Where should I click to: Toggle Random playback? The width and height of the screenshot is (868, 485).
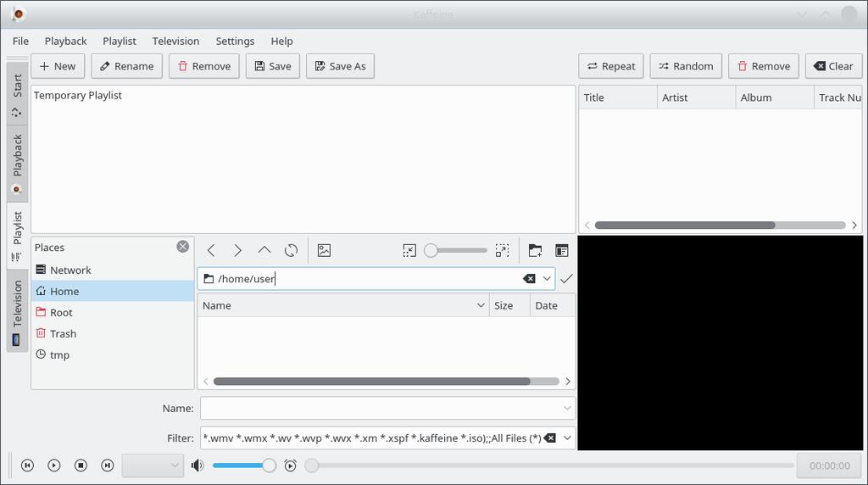(686, 66)
